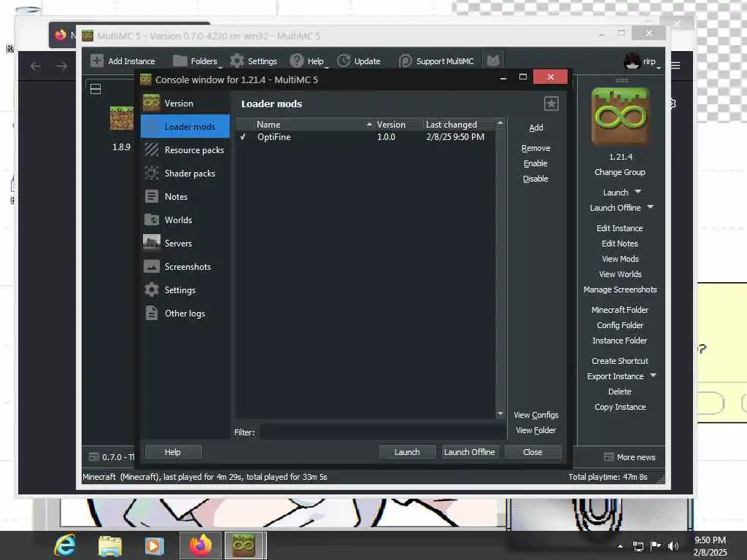747x560 pixels.
Task: Click the Remove mod button
Action: (x=536, y=148)
